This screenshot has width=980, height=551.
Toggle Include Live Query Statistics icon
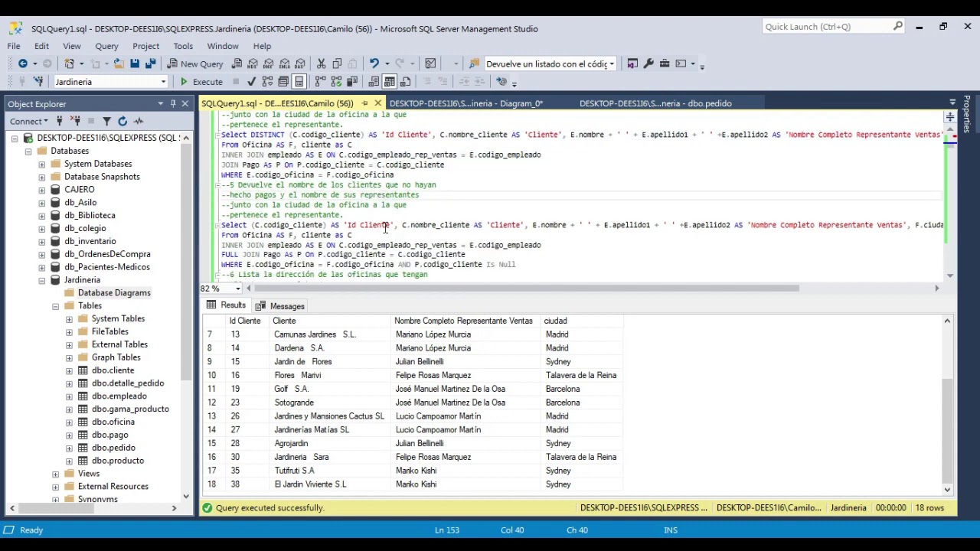tap(336, 82)
